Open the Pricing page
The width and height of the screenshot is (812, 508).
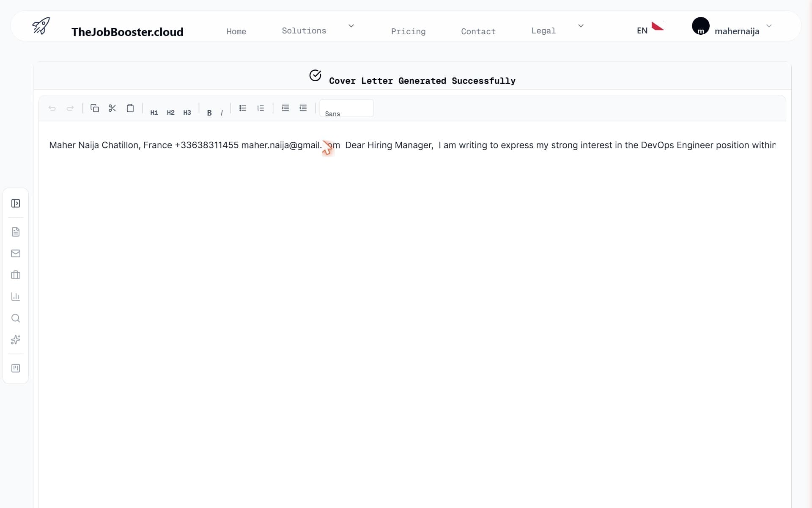pos(408,31)
